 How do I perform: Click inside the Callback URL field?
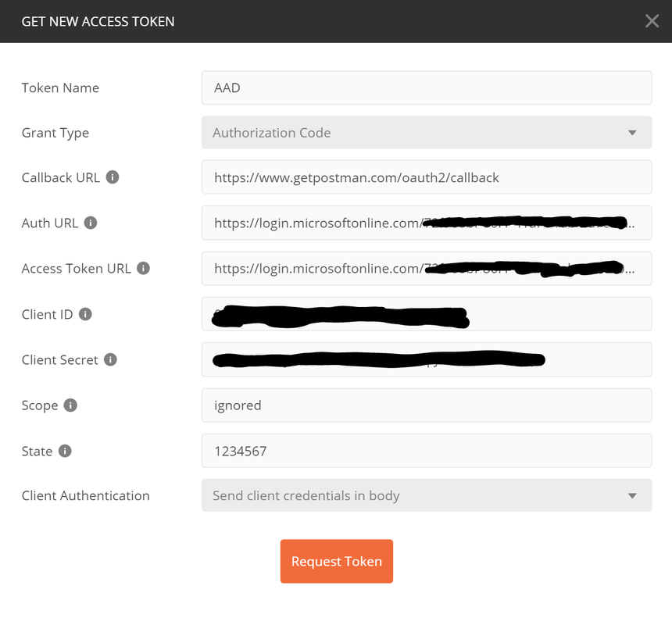point(427,177)
